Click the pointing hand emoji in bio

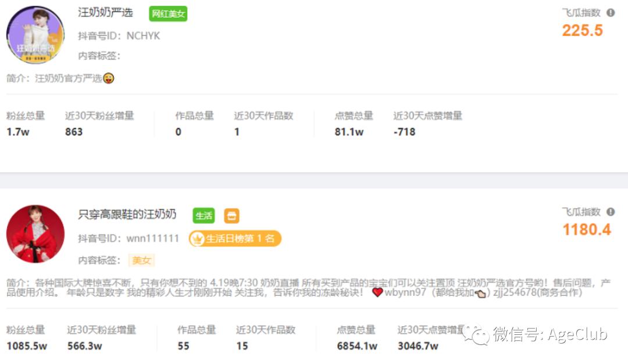[480, 294]
